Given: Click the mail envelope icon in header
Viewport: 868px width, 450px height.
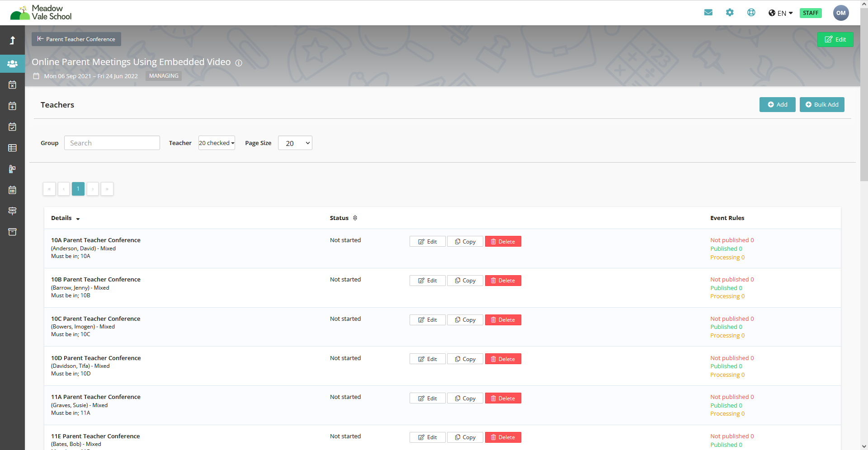Looking at the screenshot, I should click(x=708, y=13).
